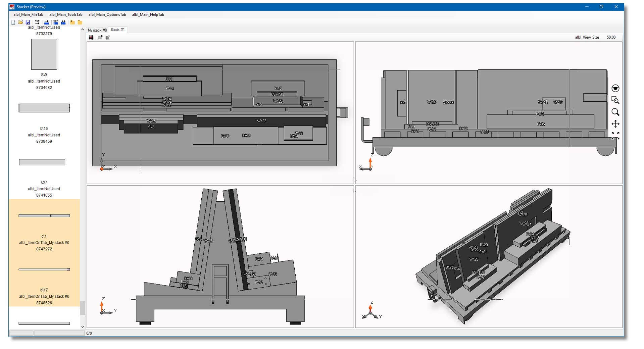Click the item list scroll up arrow
The height and width of the screenshot is (349, 644).
(83, 30)
